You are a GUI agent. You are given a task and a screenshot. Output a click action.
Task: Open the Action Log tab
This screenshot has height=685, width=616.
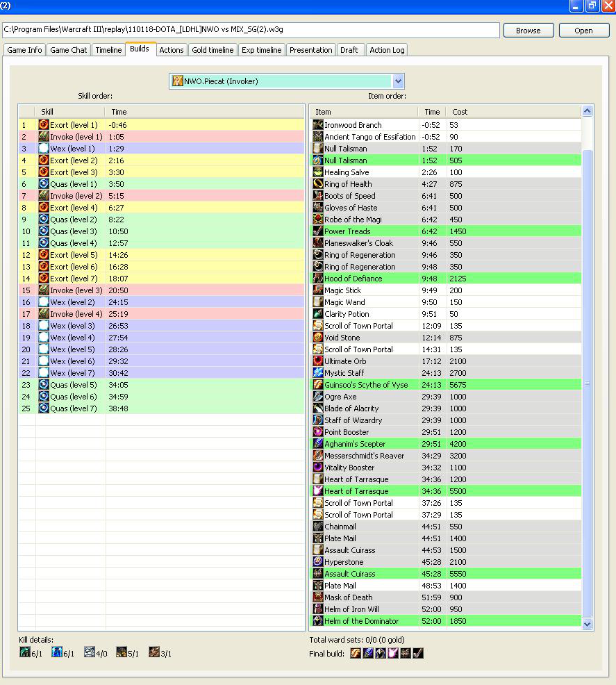point(387,50)
